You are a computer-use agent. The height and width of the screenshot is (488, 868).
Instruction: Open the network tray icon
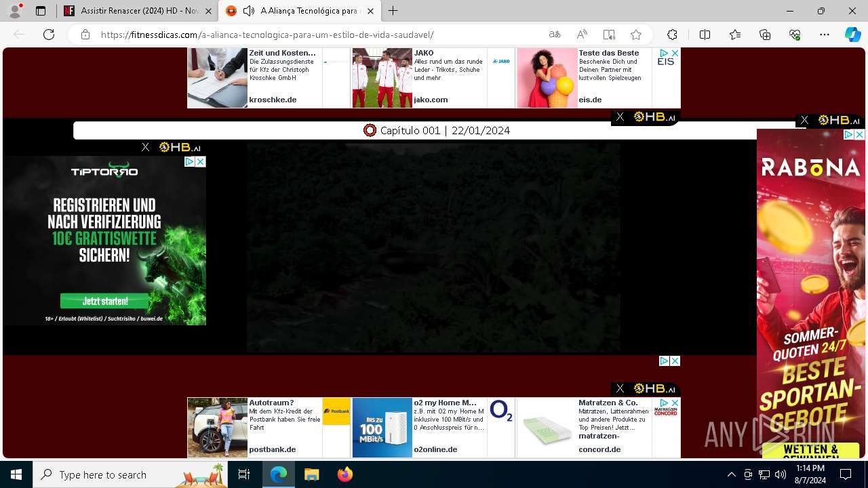764,474
